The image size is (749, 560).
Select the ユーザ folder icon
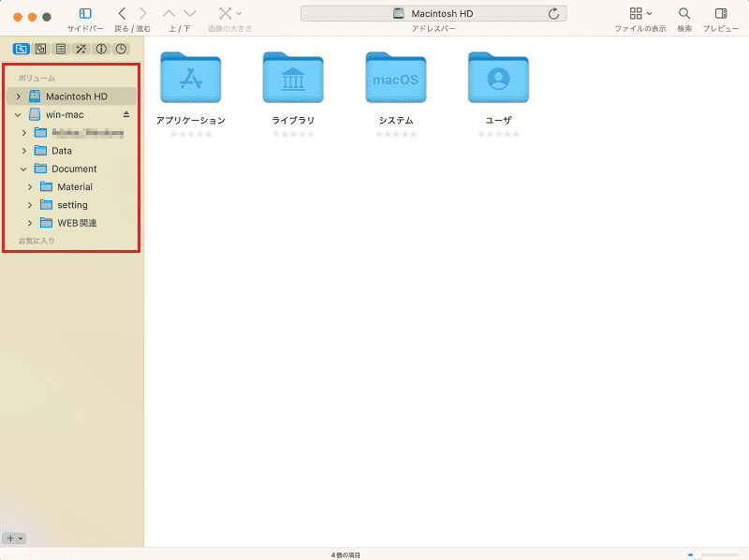point(498,78)
